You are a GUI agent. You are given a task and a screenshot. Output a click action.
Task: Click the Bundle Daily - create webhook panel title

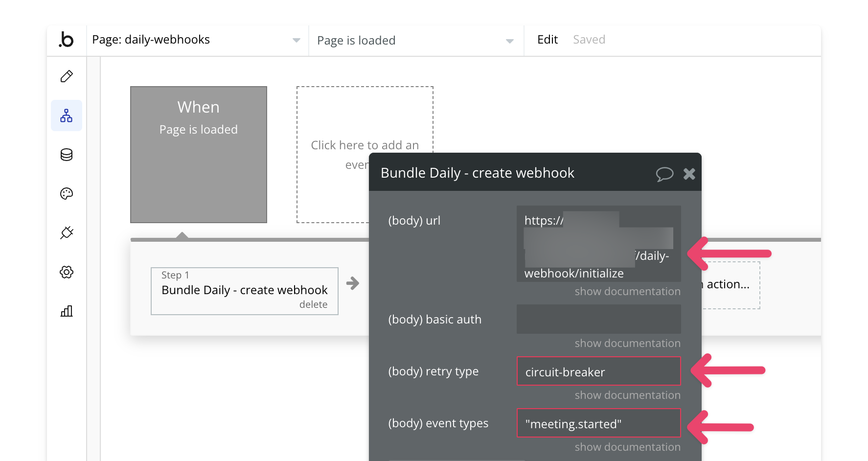[x=478, y=173]
